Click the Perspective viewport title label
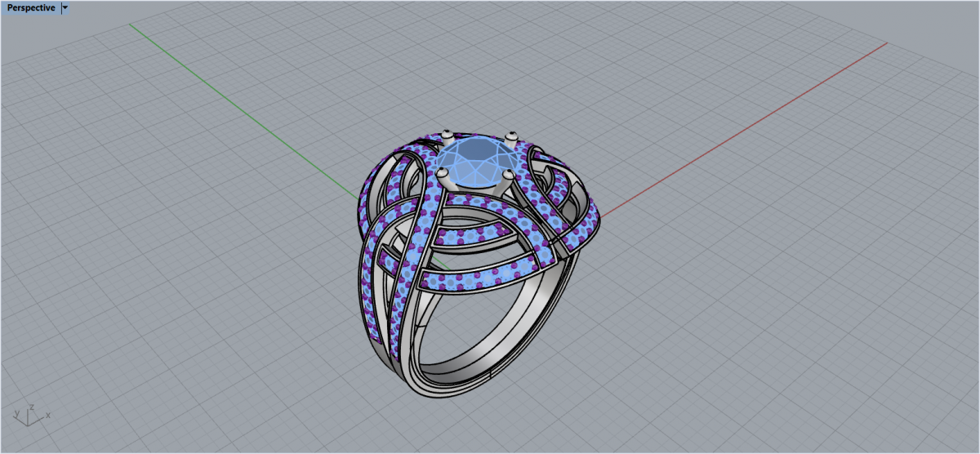This screenshot has width=980, height=454. tap(31, 7)
